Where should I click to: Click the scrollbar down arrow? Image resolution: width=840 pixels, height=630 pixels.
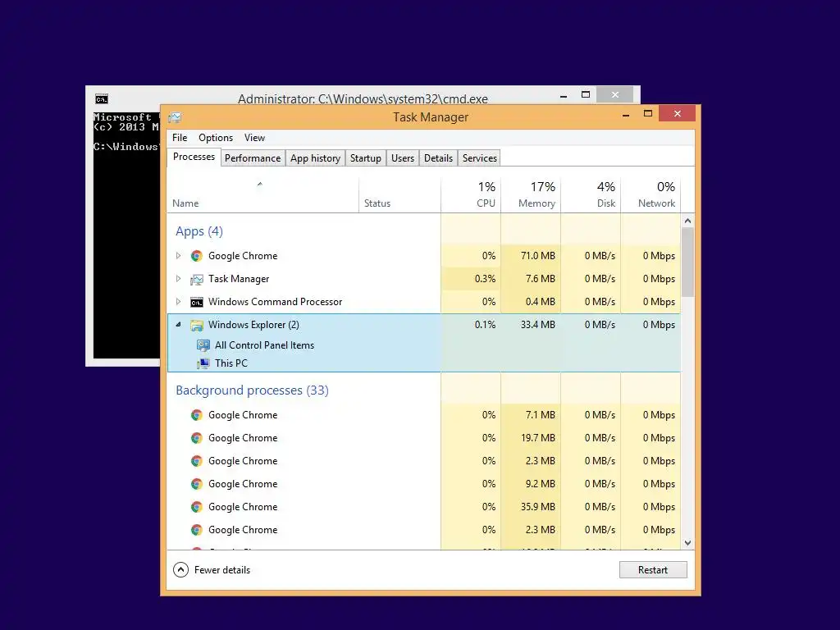(688, 543)
